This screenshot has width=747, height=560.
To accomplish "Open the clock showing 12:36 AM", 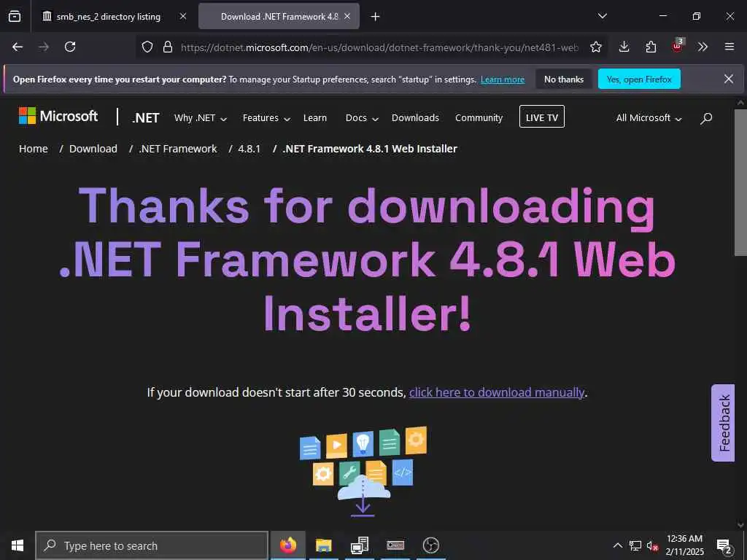I will pos(684,545).
